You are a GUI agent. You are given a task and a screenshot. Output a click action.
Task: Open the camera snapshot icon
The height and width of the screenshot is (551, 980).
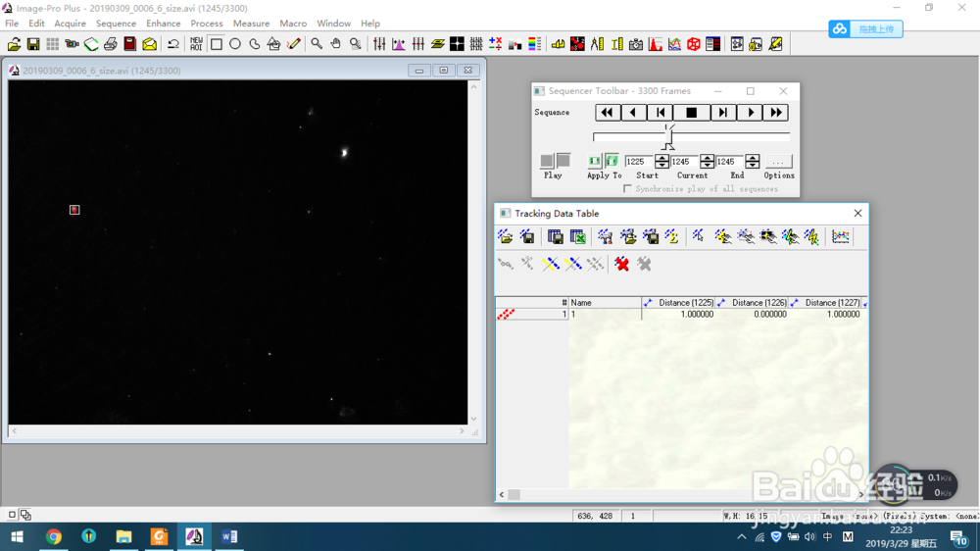pyautogui.click(x=636, y=44)
